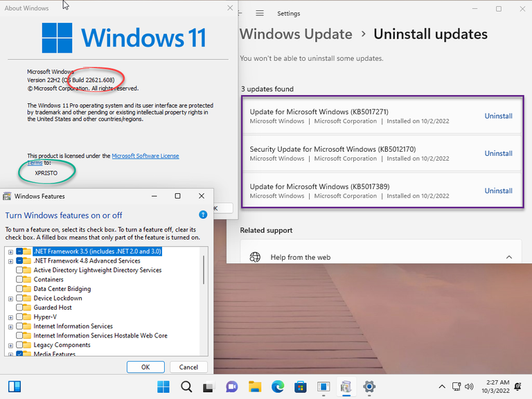
Task: Launch the Chat app from the taskbar
Action: click(x=232, y=387)
